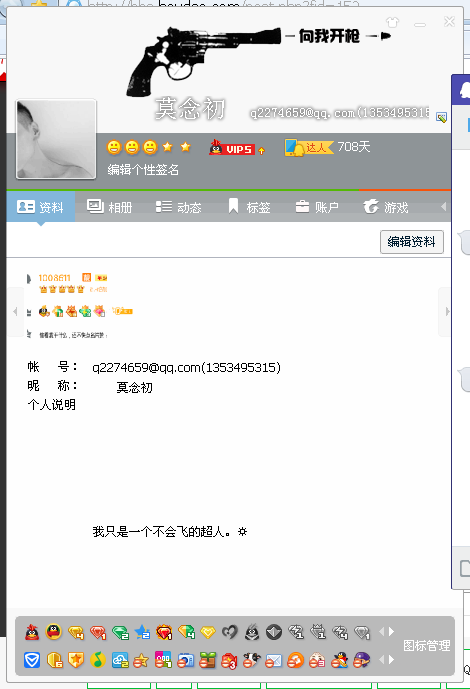Click the nickname value 莫念初 in details

pos(134,388)
